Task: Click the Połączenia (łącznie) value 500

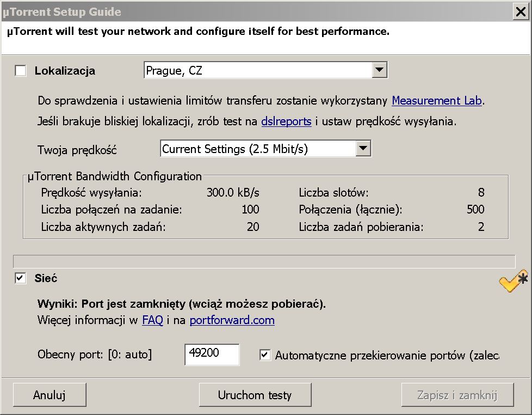Action: [x=475, y=210]
